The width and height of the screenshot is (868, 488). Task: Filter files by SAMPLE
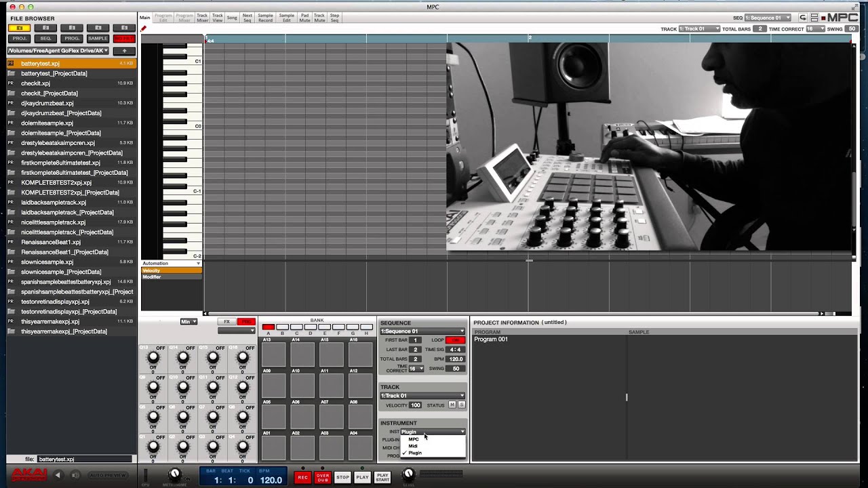[98, 39]
